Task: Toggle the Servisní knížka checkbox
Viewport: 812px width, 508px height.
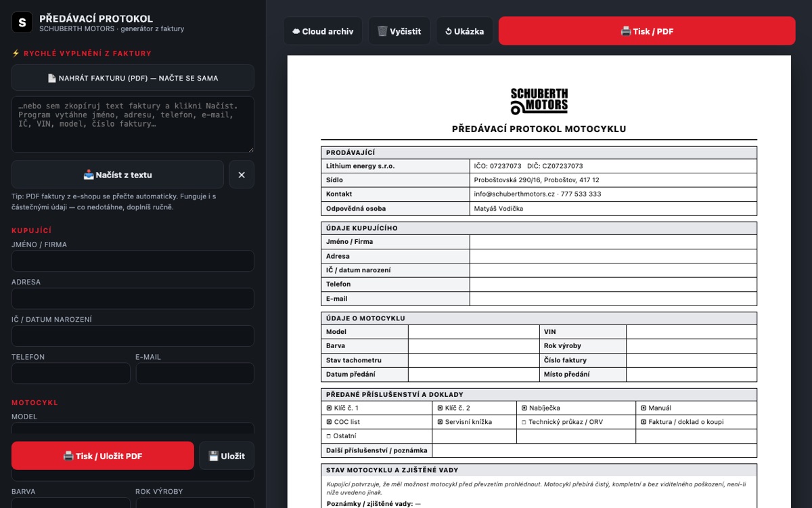Action: tap(440, 422)
